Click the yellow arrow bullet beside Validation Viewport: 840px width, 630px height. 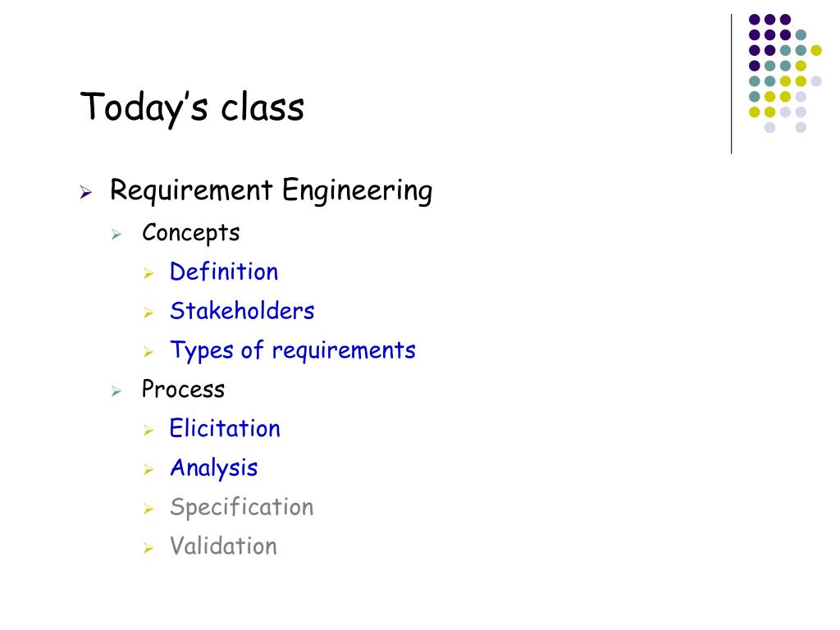148,548
